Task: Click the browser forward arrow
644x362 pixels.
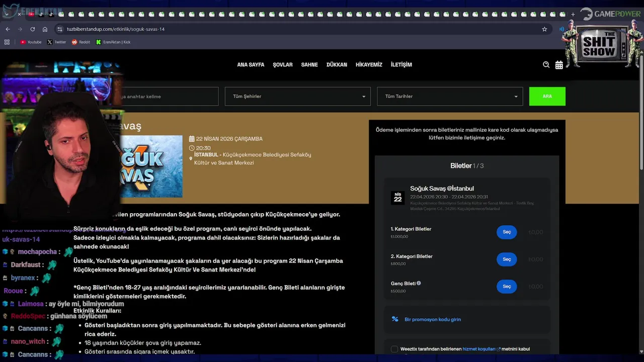Action: pyautogui.click(x=20, y=29)
